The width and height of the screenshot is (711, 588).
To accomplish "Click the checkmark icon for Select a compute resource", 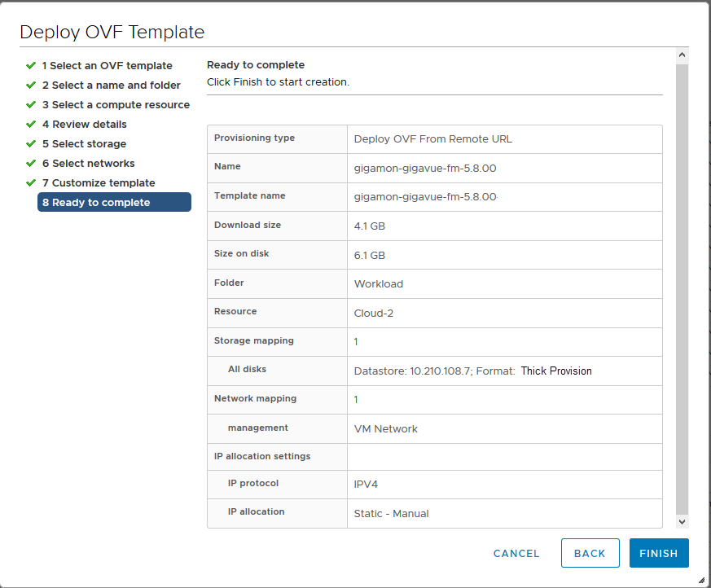I will tap(31, 105).
